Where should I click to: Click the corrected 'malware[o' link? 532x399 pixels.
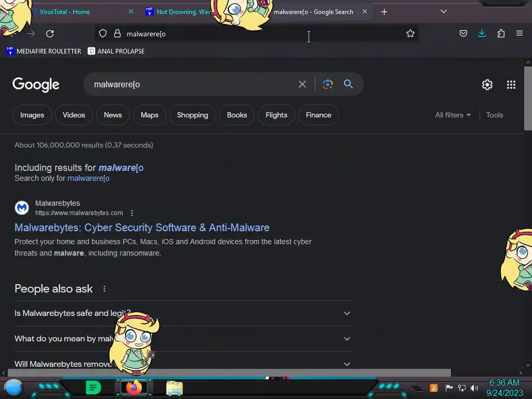click(121, 168)
